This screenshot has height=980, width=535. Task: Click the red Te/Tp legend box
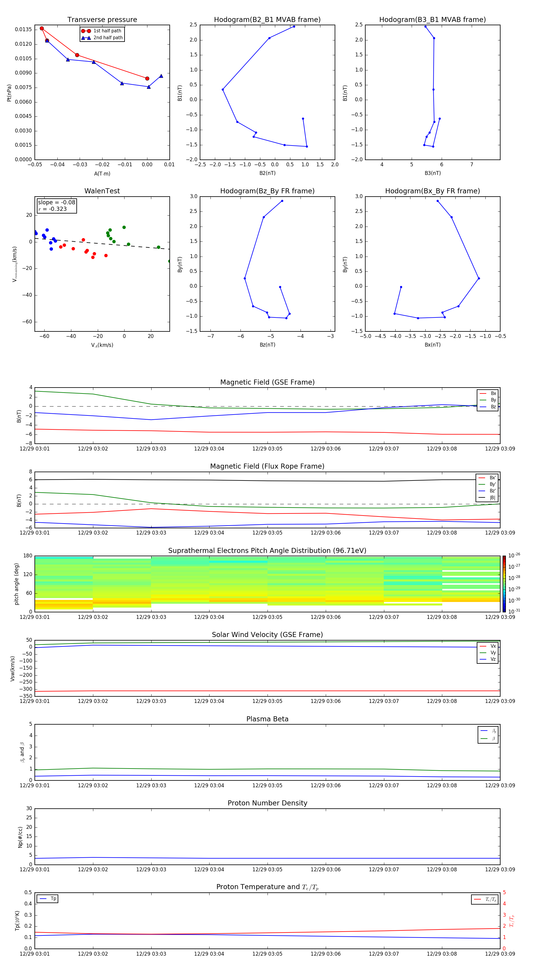(x=485, y=900)
